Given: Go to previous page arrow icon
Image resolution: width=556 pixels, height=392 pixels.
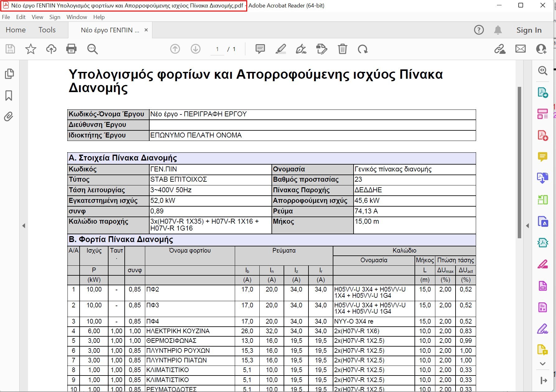Looking at the screenshot, I should [x=175, y=49].
